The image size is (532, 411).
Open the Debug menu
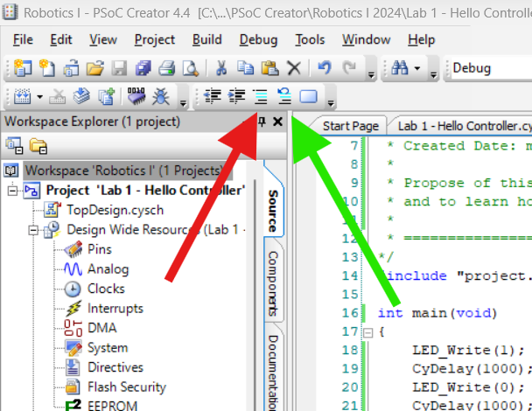point(258,39)
